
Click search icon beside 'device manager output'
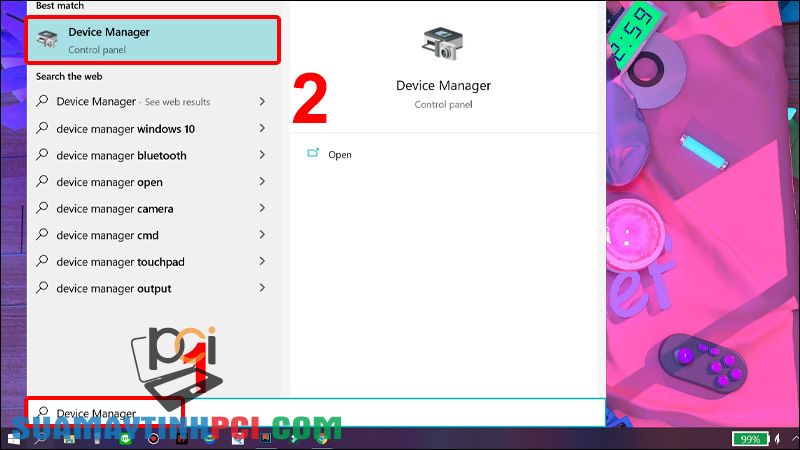point(42,287)
